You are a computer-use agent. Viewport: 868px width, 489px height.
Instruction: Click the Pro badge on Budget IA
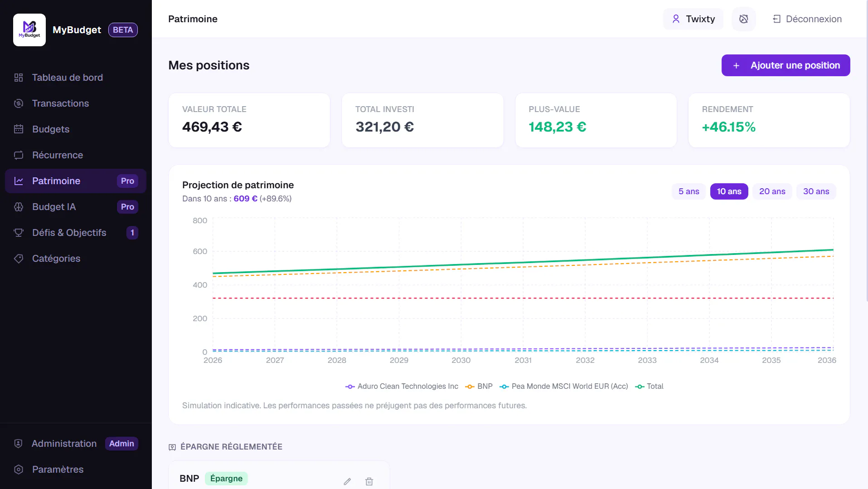coord(127,207)
